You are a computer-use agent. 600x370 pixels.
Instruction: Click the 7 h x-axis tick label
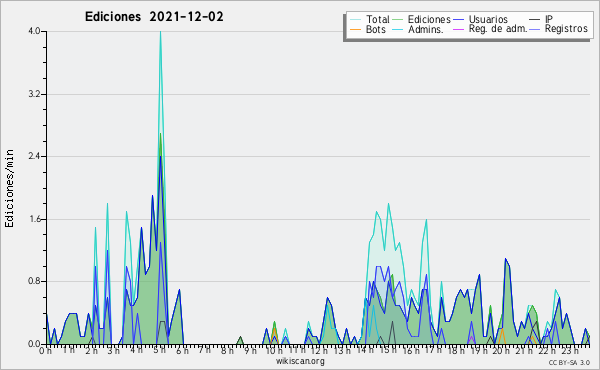coord(204,350)
